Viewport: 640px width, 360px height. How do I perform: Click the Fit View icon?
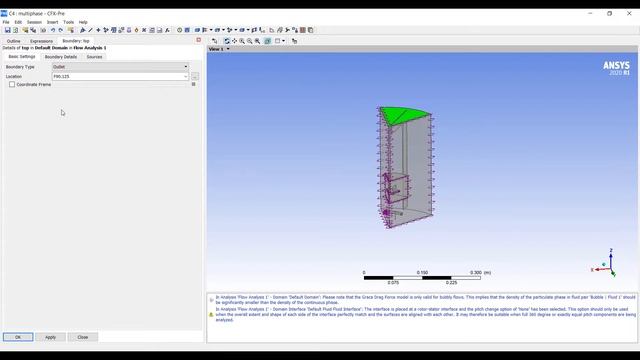(x=268, y=41)
